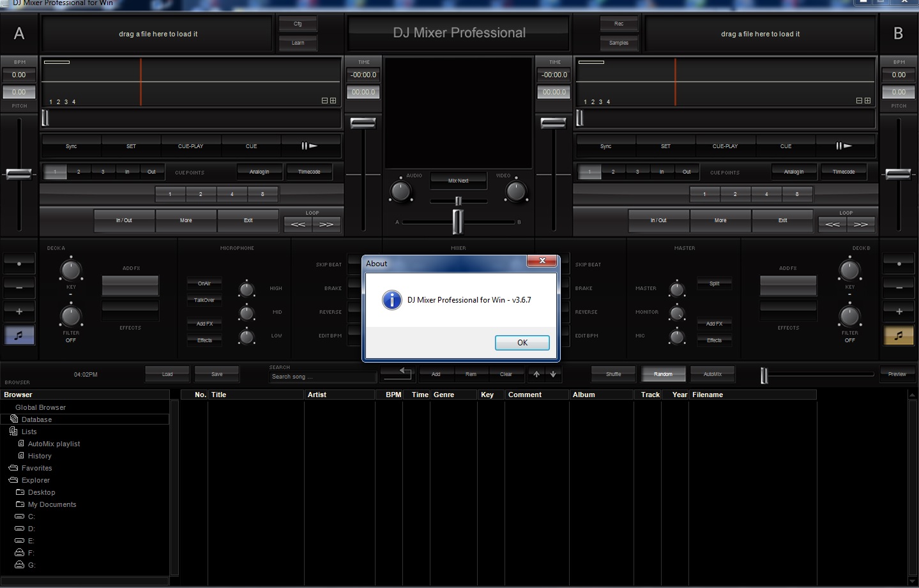Click deck B dot reset button

click(x=899, y=264)
